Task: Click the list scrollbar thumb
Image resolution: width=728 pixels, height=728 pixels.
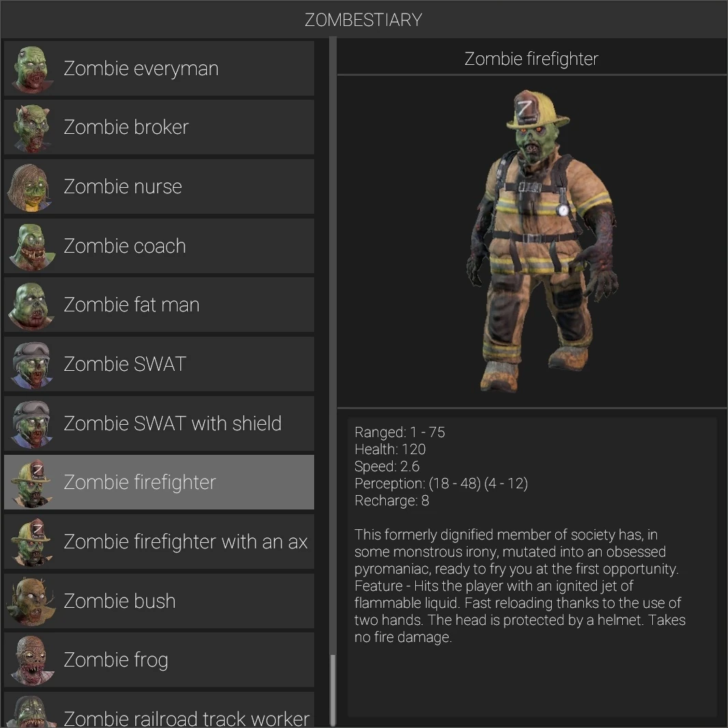Action: click(333, 690)
